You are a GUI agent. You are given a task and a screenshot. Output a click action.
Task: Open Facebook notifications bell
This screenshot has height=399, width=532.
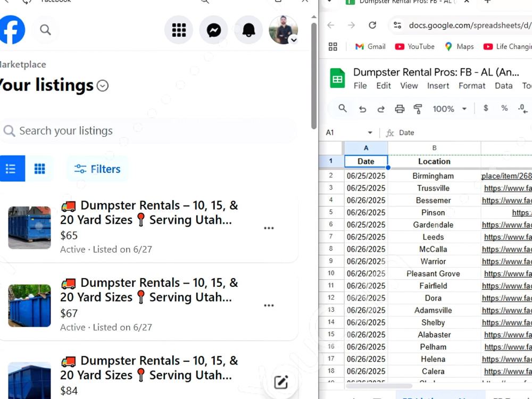(x=248, y=30)
